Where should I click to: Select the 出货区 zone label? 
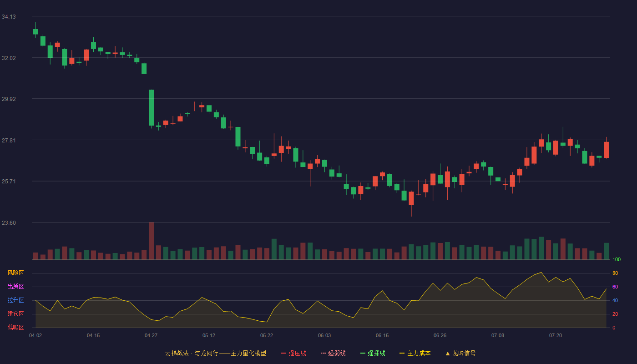15,287
